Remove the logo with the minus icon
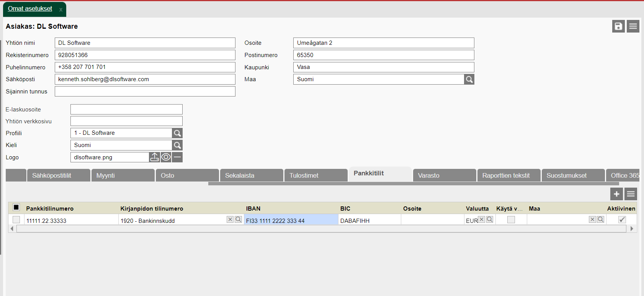Screen dimensions: 644x296 point(177,157)
